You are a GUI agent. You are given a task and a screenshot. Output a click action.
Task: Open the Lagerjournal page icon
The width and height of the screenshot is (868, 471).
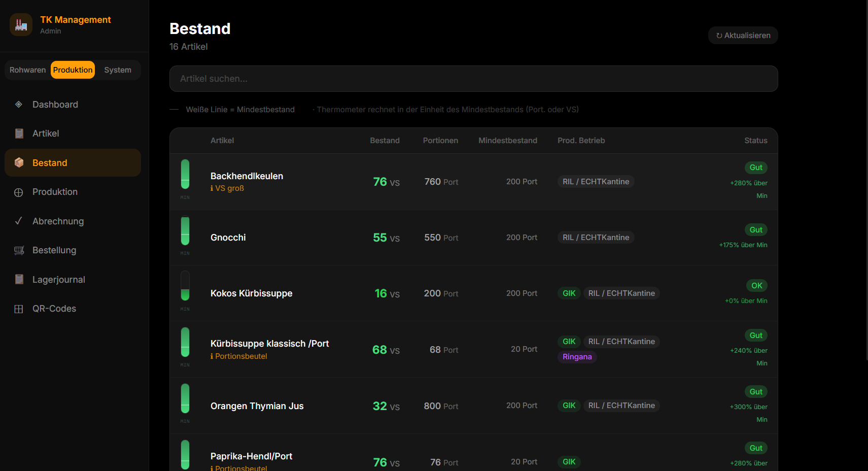[18, 279]
